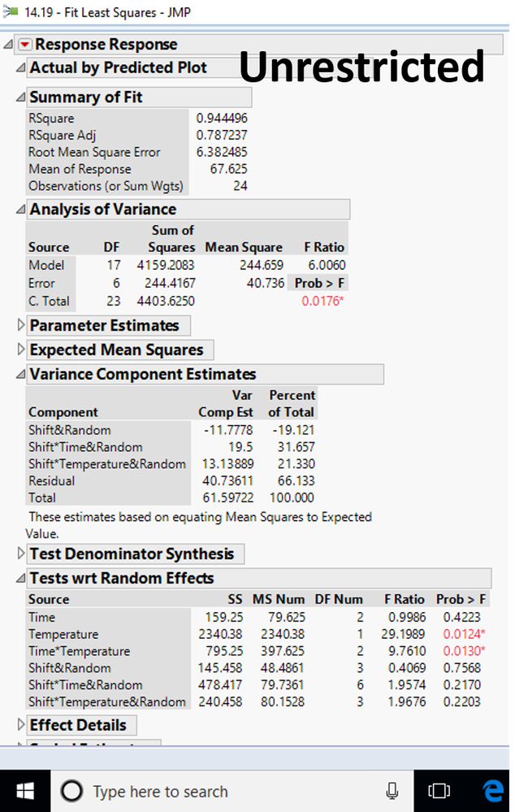Select the RSquare value 0.944496

tap(222, 119)
